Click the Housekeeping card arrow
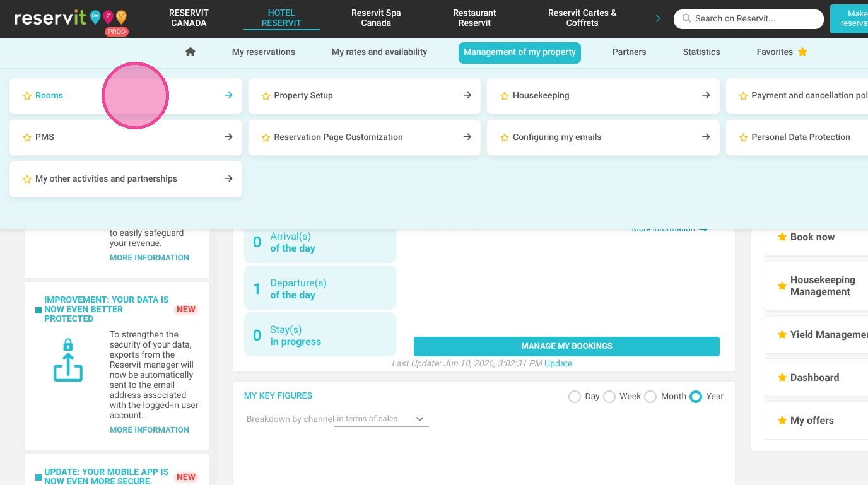The height and width of the screenshot is (485, 868). pyautogui.click(x=706, y=95)
